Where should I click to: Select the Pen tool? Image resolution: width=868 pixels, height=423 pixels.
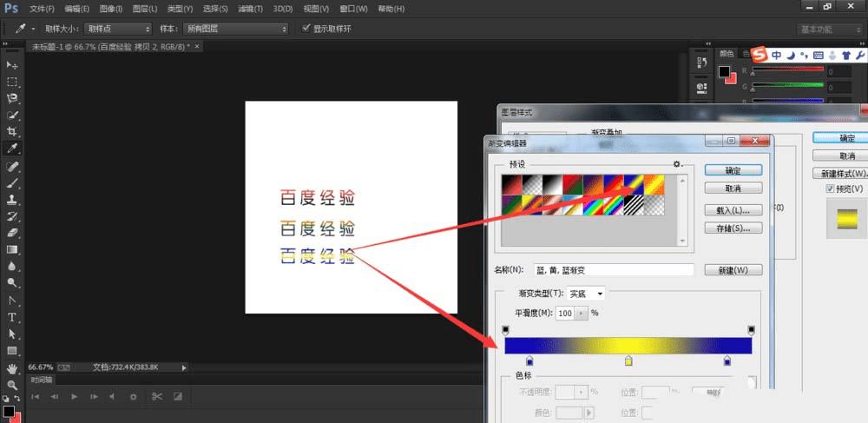pos(11,301)
